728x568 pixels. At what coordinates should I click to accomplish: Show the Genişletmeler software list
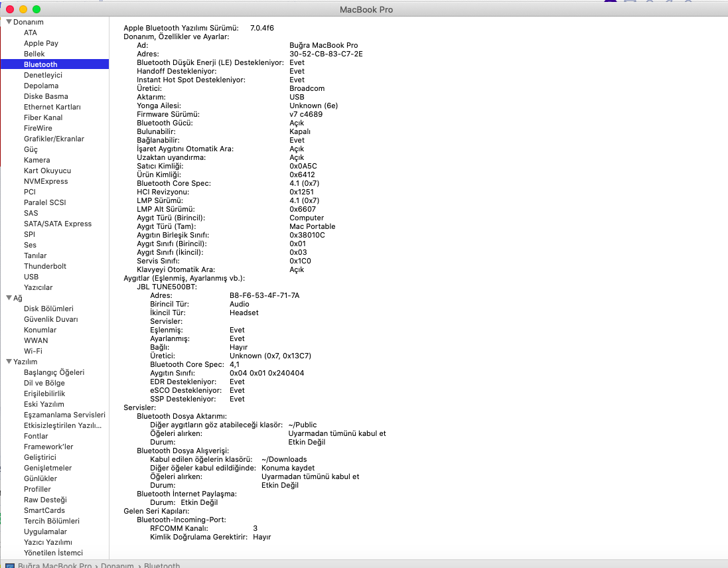coord(48,468)
